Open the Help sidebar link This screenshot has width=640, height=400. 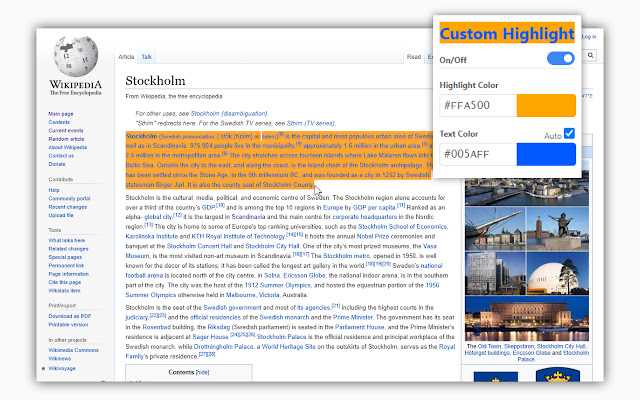[53, 190]
